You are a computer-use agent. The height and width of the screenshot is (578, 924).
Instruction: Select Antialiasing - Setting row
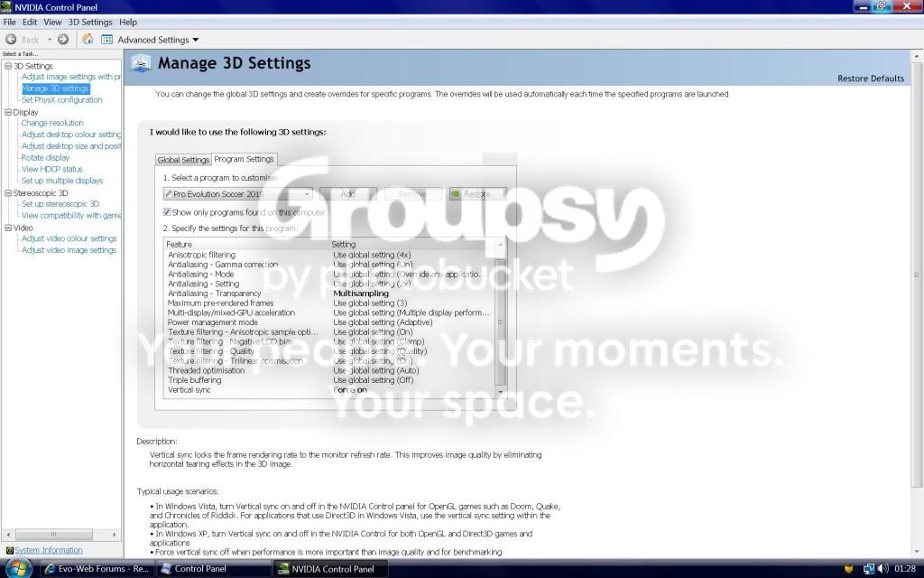(328, 284)
